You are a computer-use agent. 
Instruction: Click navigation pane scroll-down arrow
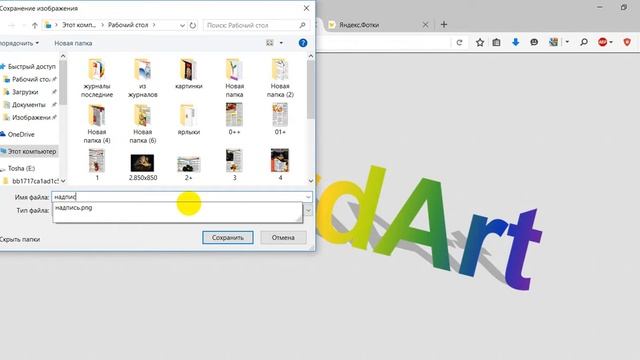tap(63, 180)
